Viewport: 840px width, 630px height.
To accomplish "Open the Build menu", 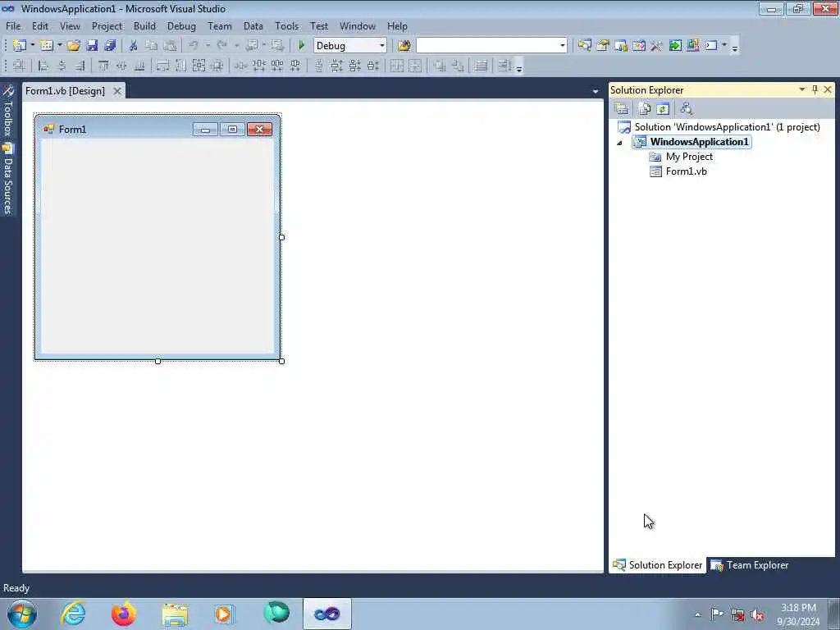I will (x=144, y=25).
